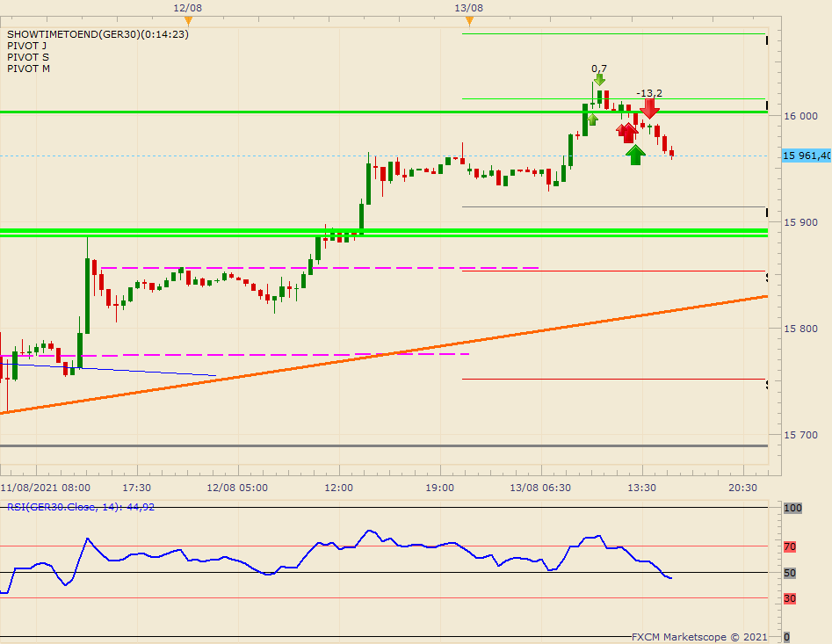Click the 15 800 price axis label

coord(800,329)
